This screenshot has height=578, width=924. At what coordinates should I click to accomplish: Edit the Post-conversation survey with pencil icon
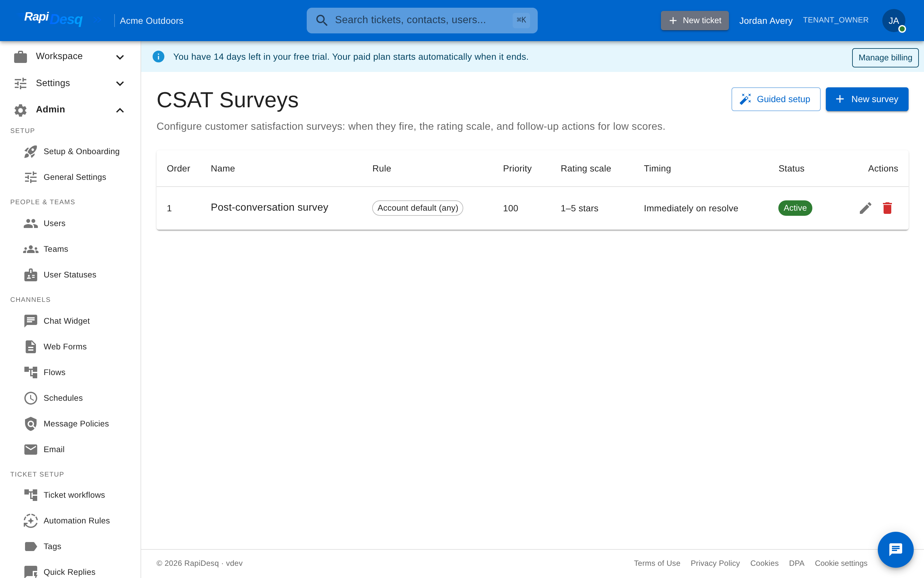tap(865, 208)
